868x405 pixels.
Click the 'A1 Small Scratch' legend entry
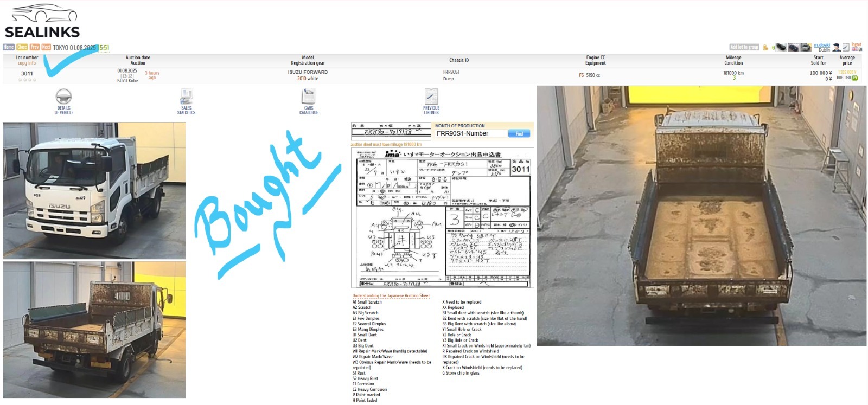pyautogui.click(x=367, y=302)
